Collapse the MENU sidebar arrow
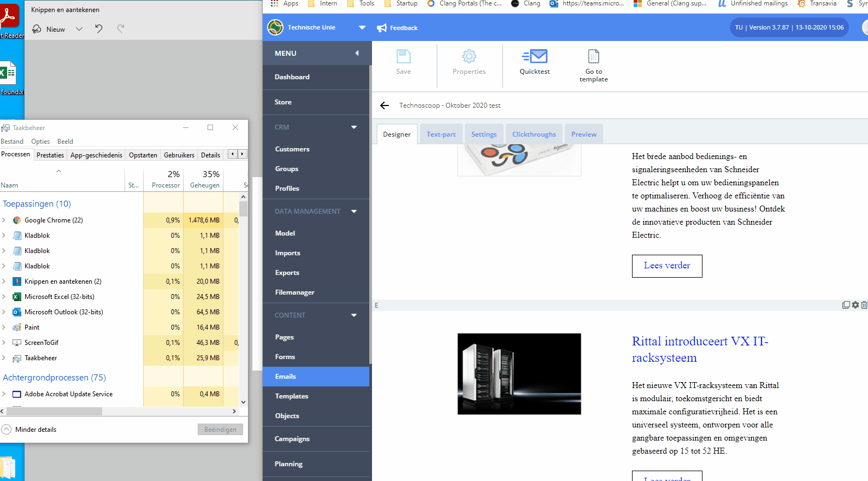The height and width of the screenshot is (481, 868). [x=357, y=53]
